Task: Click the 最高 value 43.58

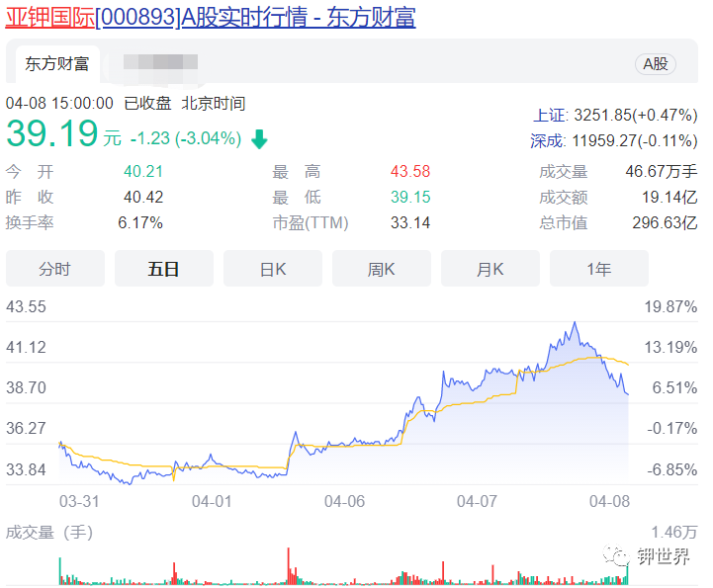Action: pos(410,171)
